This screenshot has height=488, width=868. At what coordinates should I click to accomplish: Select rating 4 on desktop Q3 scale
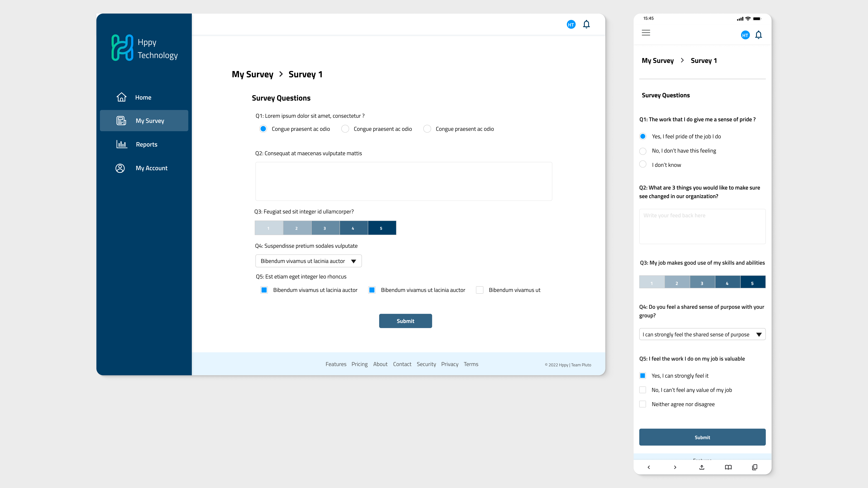pyautogui.click(x=354, y=228)
